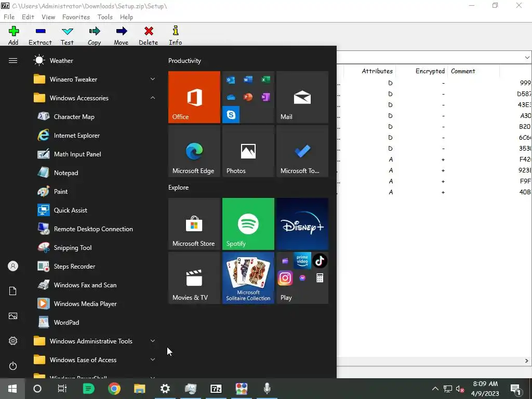Sort by the Encrypted column header
The height and width of the screenshot is (399, 532).
[x=430, y=71]
